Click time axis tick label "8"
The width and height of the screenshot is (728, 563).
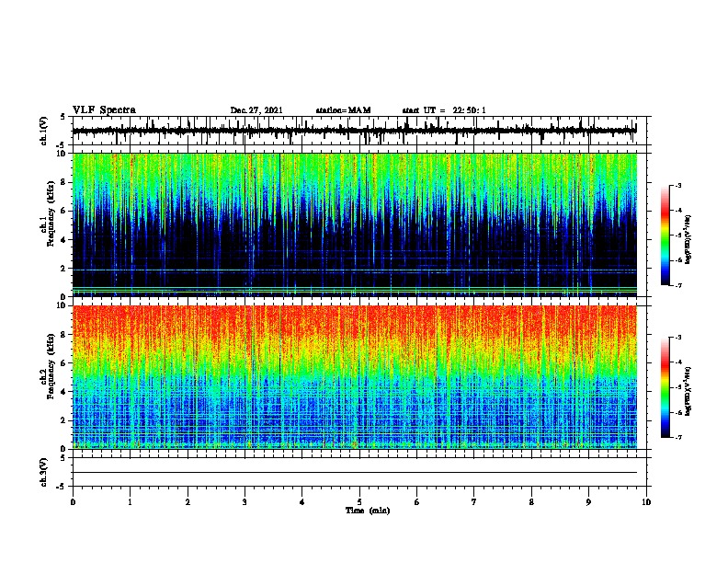point(531,502)
